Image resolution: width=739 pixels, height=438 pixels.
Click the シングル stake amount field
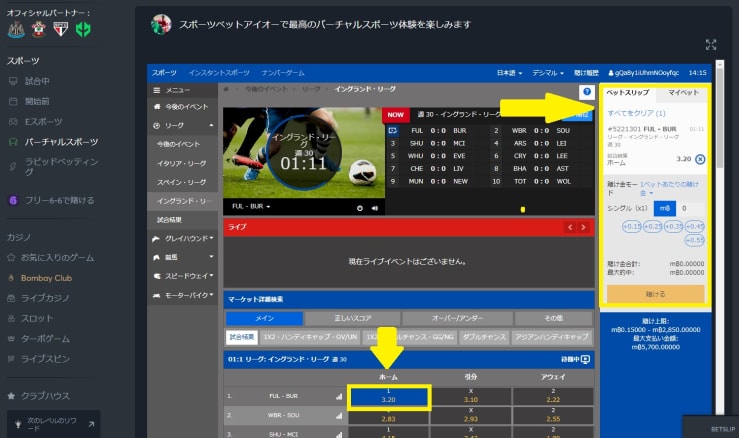coord(690,208)
